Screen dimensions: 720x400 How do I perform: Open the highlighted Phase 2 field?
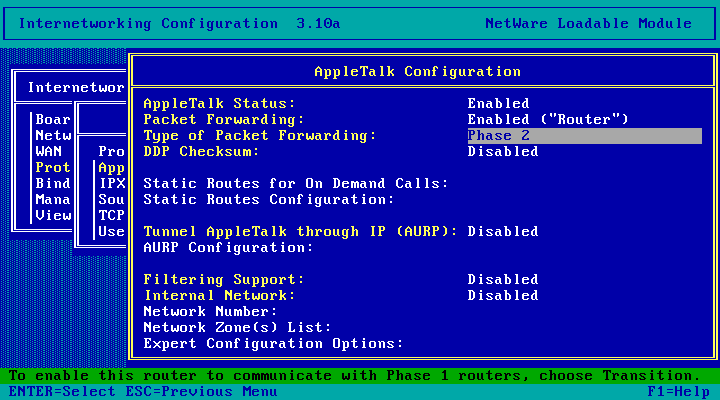[x=585, y=135]
